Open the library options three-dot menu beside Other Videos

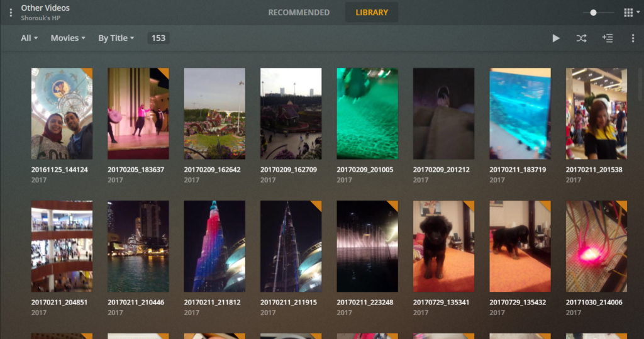click(x=11, y=13)
